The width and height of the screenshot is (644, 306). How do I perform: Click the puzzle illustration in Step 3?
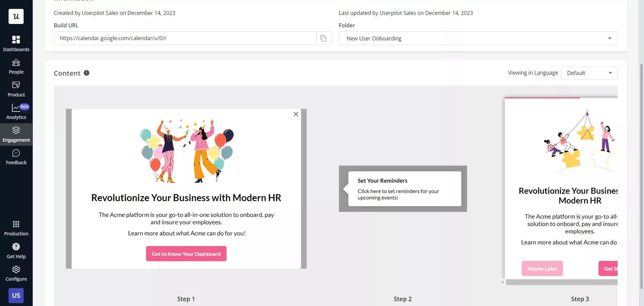(580, 141)
